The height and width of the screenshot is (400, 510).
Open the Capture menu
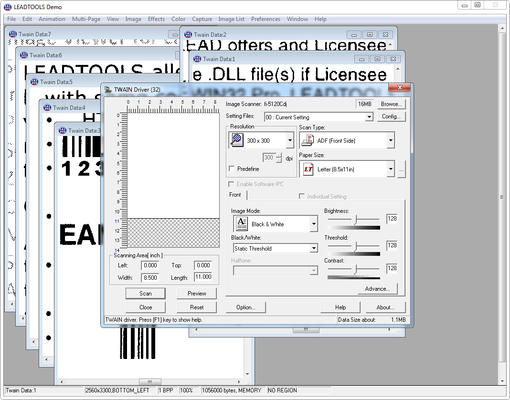tap(202, 19)
